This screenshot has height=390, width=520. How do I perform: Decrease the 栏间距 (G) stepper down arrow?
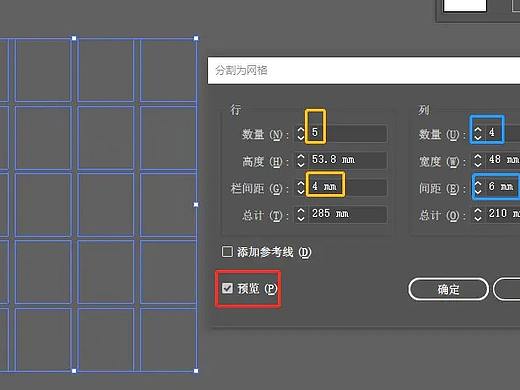[x=301, y=192]
